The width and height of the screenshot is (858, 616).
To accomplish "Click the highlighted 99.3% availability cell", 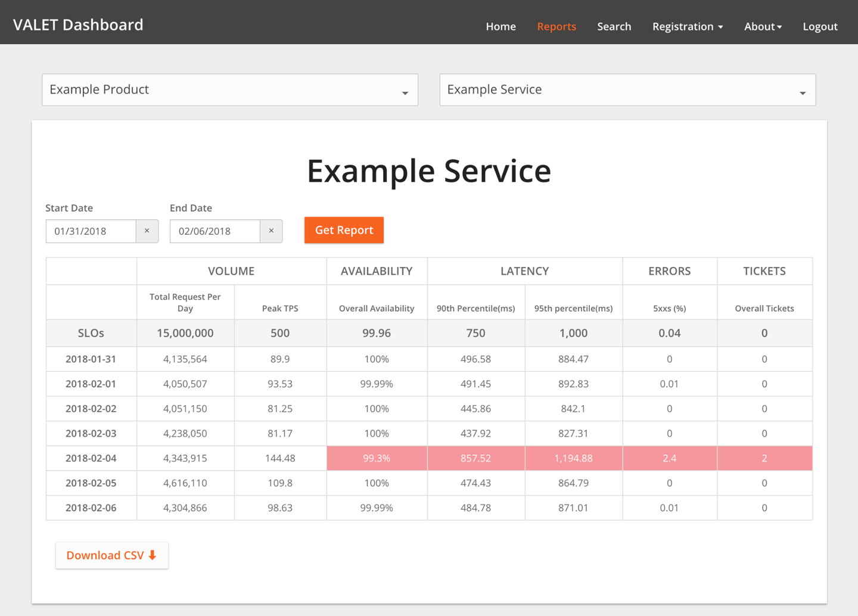I will (377, 458).
